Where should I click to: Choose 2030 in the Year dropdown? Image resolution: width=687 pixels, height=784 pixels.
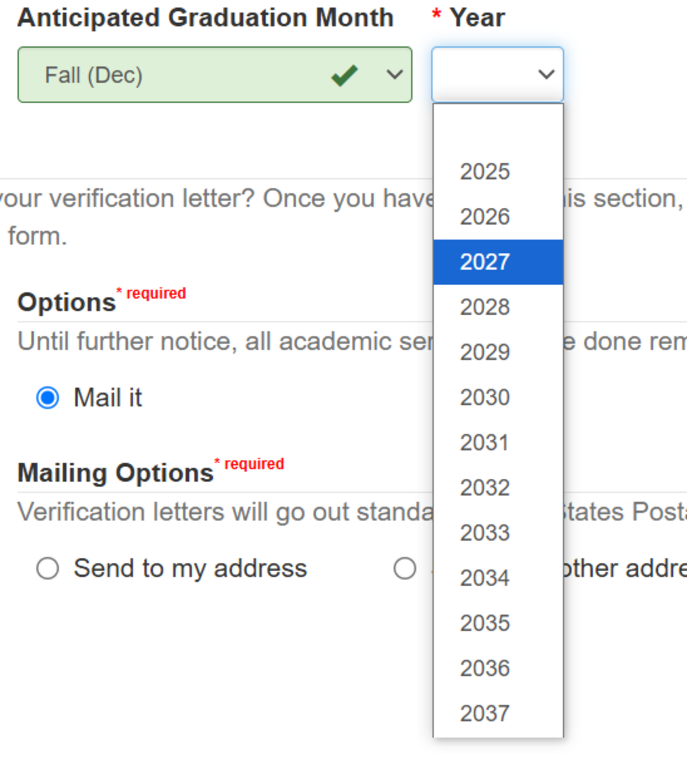[485, 397]
